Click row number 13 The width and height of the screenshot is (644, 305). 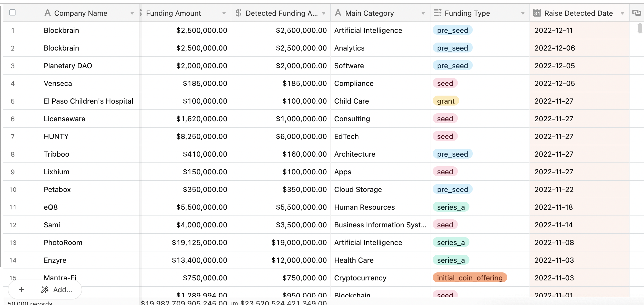[x=13, y=243]
